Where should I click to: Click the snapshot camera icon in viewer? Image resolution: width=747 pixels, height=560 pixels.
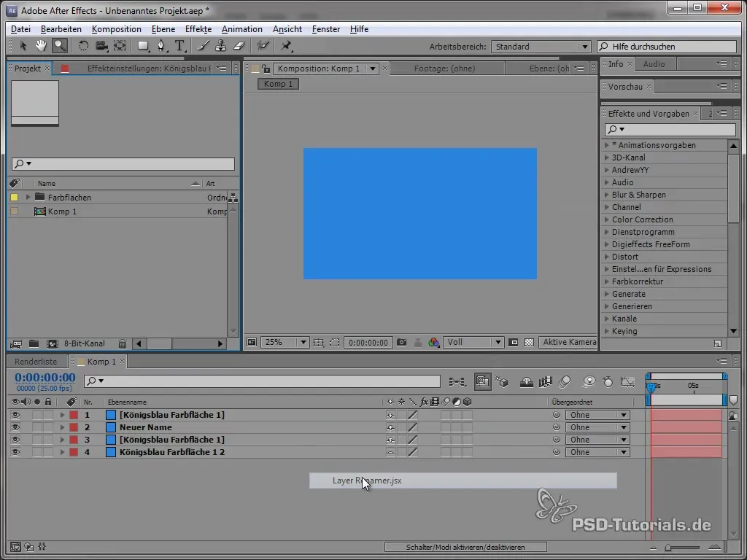pos(402,343)
